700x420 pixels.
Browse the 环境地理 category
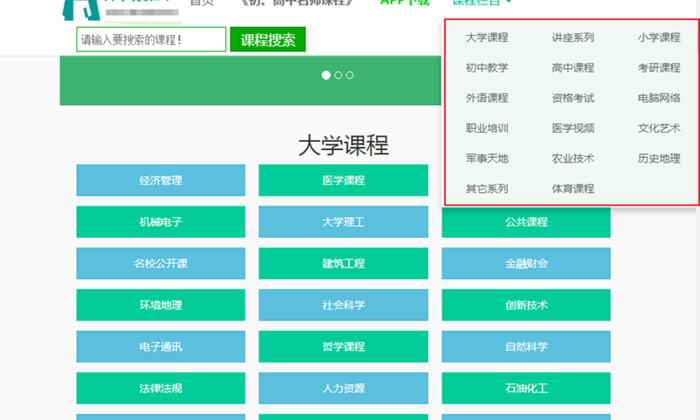161,305
